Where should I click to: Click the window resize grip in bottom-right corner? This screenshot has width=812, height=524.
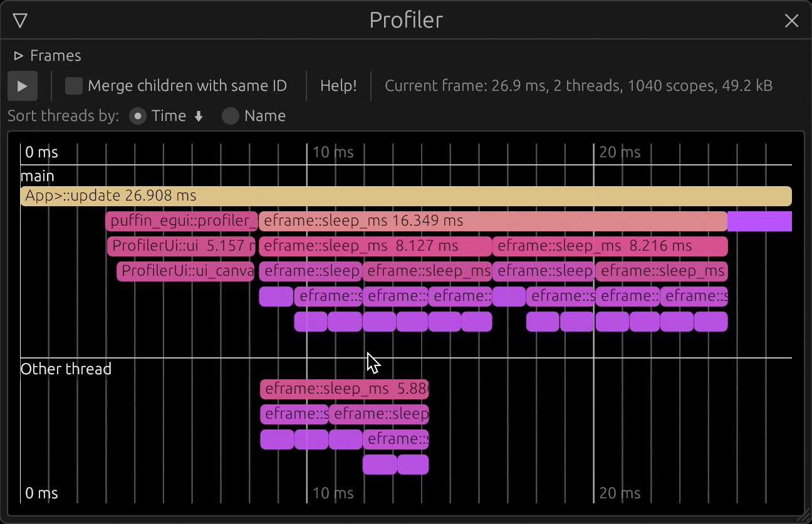click(x=801, y=513)
